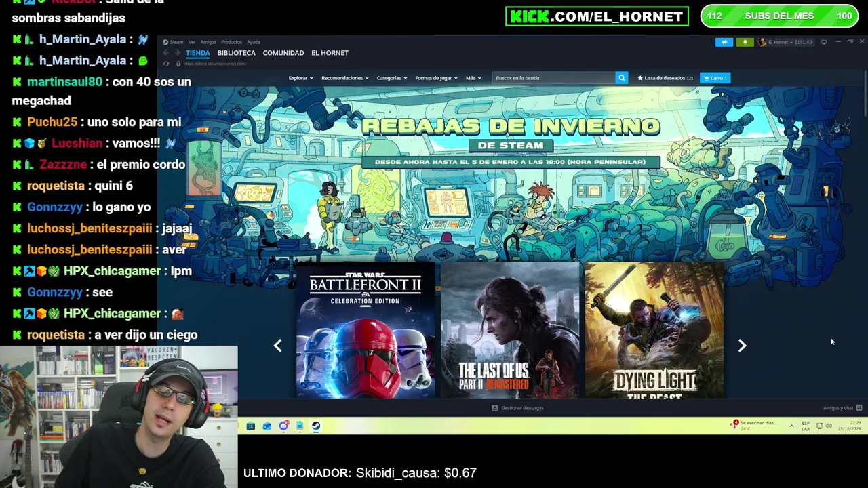Image resolution: width=868 pixels, height=488 pixels.
Task: Show hidden tray icons chevron
Action: (791, 426)
